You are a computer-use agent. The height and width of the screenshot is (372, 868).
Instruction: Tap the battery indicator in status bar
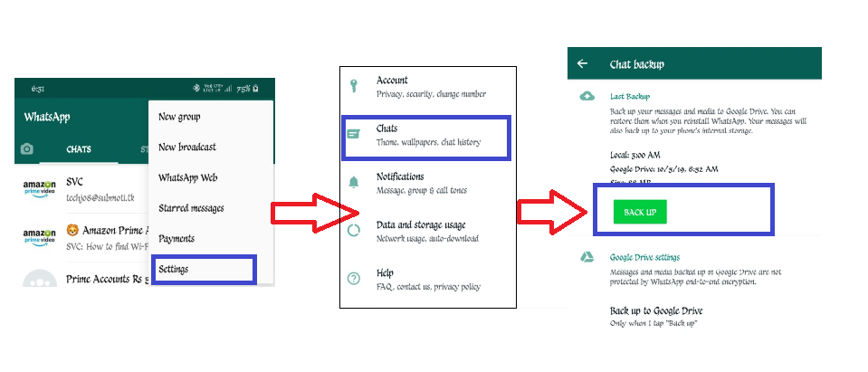[254, 88]
